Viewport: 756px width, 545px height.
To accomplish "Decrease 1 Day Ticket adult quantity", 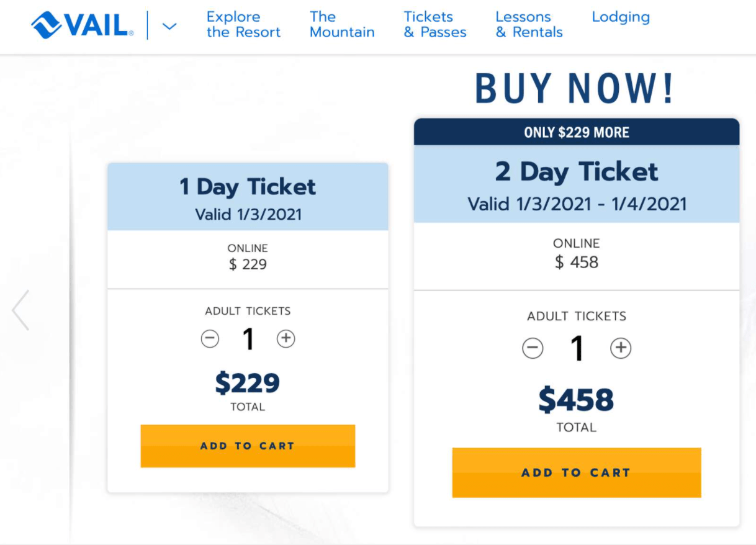I will pyautogui.click(x=210, y=339).
